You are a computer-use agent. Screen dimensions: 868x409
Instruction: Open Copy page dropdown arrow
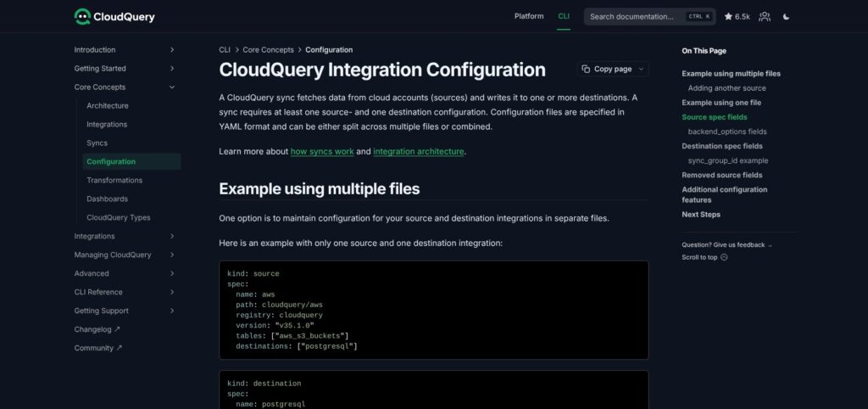(x=641, y=70)
